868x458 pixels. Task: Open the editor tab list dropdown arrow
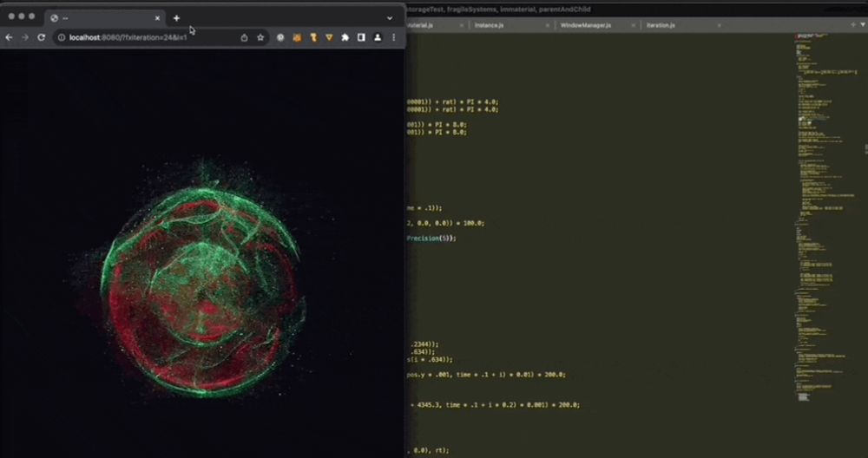[863, 25]
